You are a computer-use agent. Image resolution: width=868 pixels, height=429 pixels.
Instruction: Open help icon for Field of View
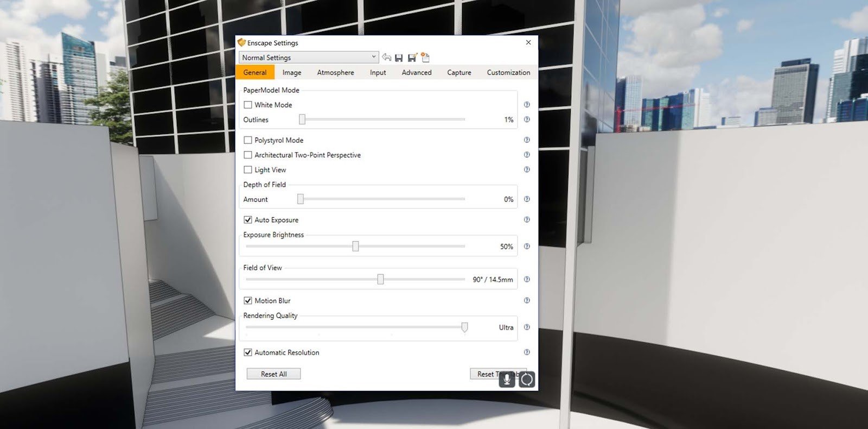coord(527,280)
